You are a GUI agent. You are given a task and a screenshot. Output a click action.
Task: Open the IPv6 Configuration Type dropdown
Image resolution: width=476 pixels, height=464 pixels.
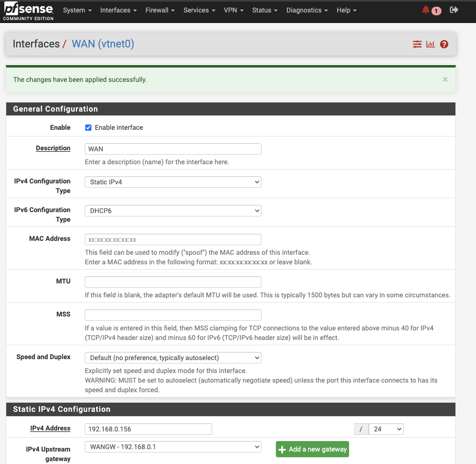click(172, 211)
